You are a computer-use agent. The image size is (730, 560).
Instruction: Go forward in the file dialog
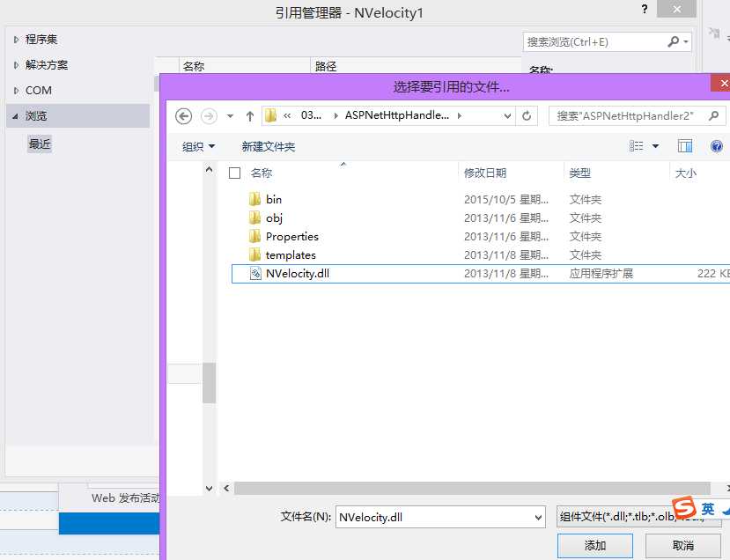coord(209,116)
